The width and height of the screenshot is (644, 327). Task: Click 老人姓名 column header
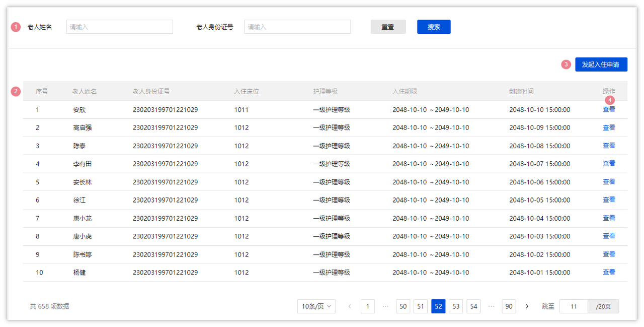tap(85, 91)
